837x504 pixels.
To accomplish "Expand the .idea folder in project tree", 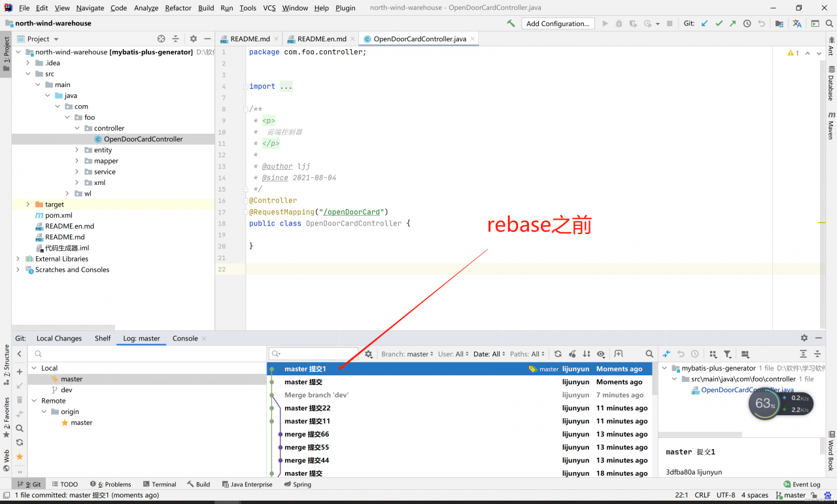I will tap(28, 63).
